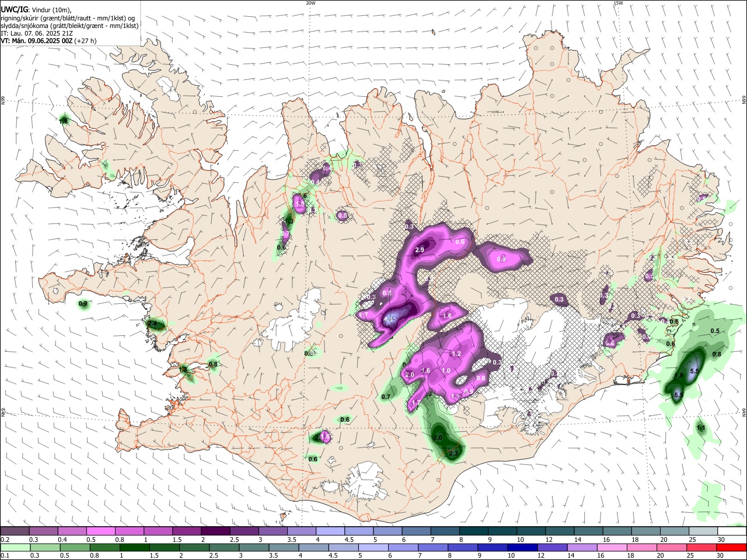Image resolution: width=747 pixels, height=560 pixels.
Task: Click the 1.0 value in the pink area
Action: coord(446,370)
